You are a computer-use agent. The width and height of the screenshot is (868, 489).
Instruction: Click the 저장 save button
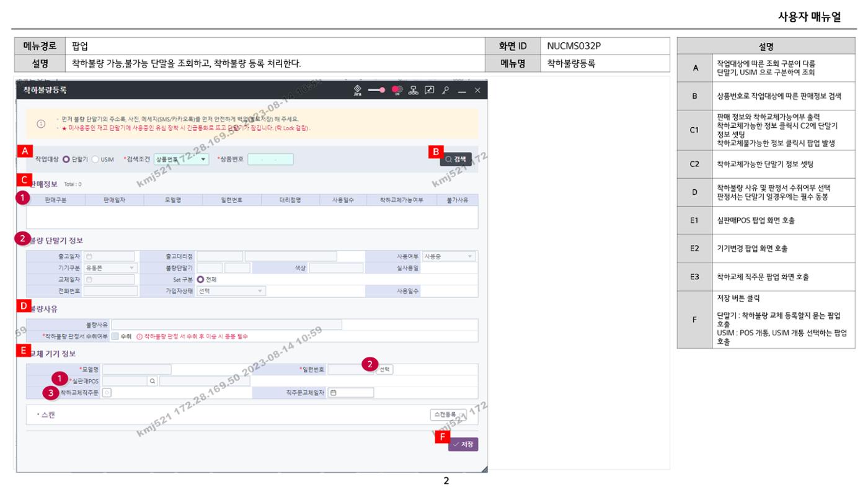click(463, 444)
